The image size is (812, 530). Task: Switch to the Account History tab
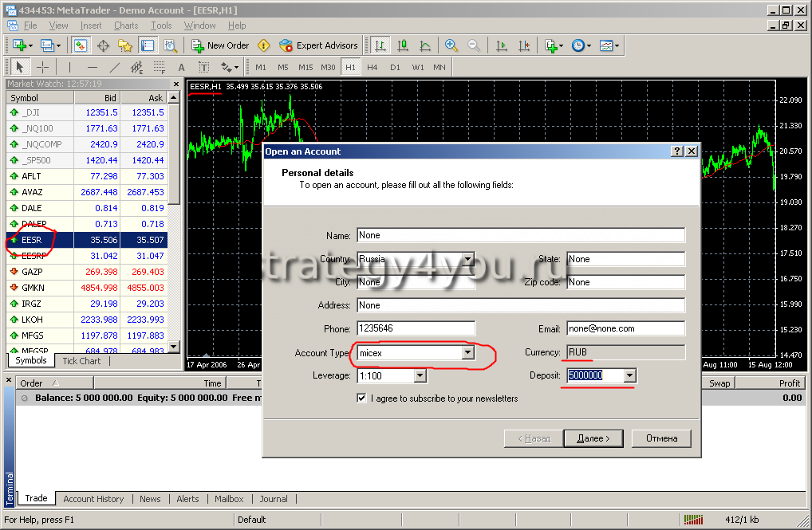click(x=94, y=499)
